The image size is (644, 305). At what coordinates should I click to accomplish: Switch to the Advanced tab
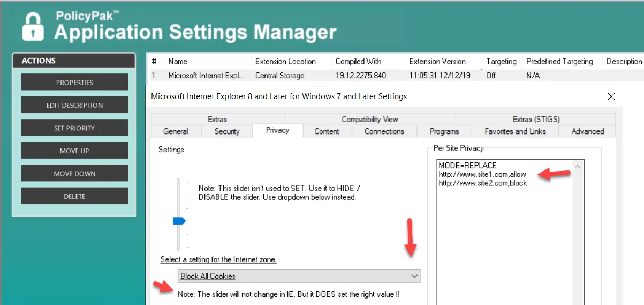587,131
